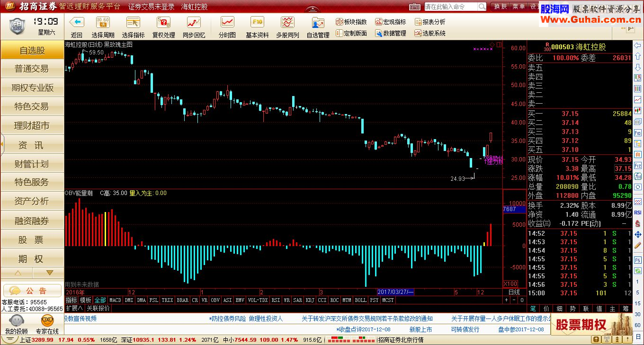This screenshot has height=345, width=644.
Task: Select the 模板 tab
Action: [x=86, y=300]
